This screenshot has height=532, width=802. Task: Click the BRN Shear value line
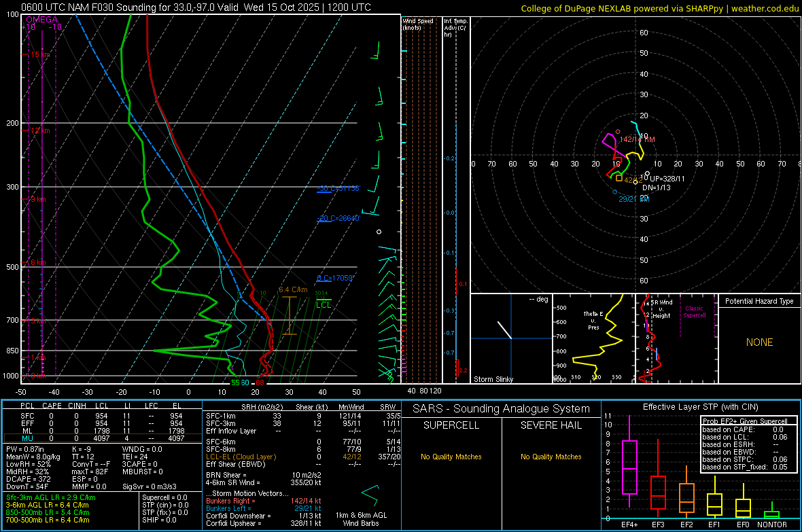pos(264,475)
